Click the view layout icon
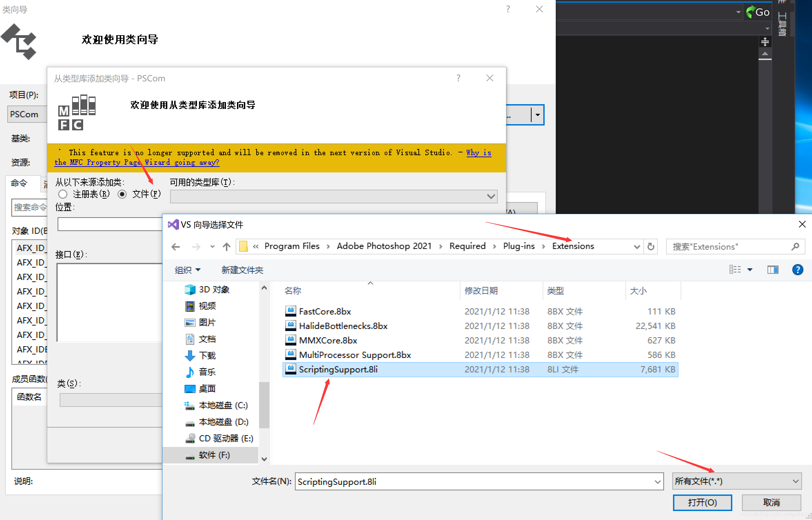This screenshot has width=812, height=520. tap(735, 270)
